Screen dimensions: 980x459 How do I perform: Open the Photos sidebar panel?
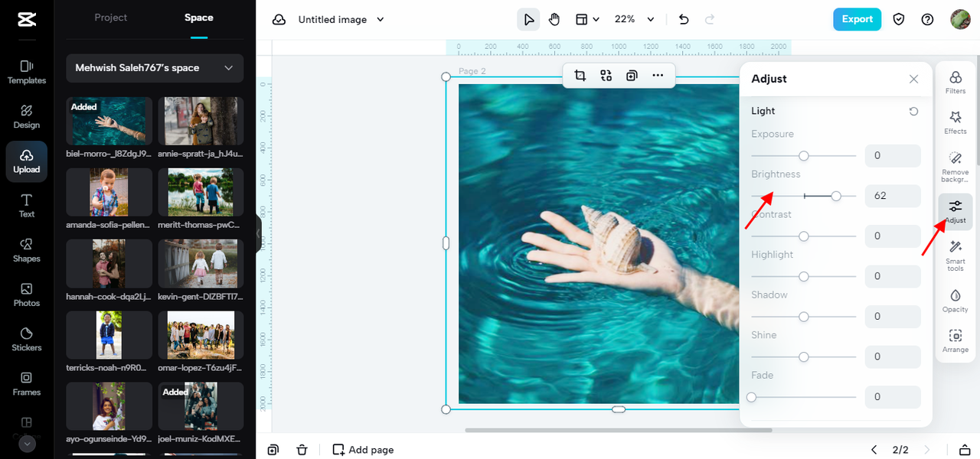pos(27,295)
